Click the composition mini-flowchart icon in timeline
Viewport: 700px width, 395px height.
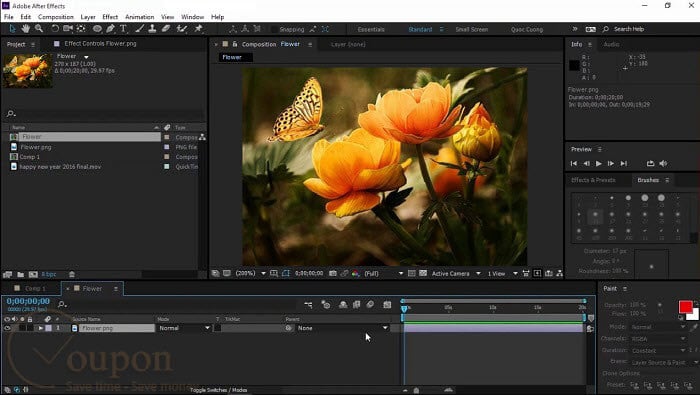pyautogui.click(x=308, y=304)
